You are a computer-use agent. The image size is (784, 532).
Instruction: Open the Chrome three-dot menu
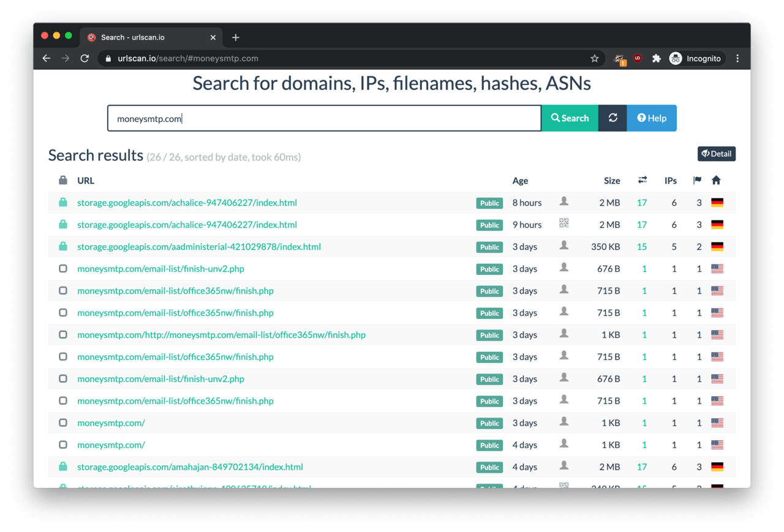pos(737,58)
